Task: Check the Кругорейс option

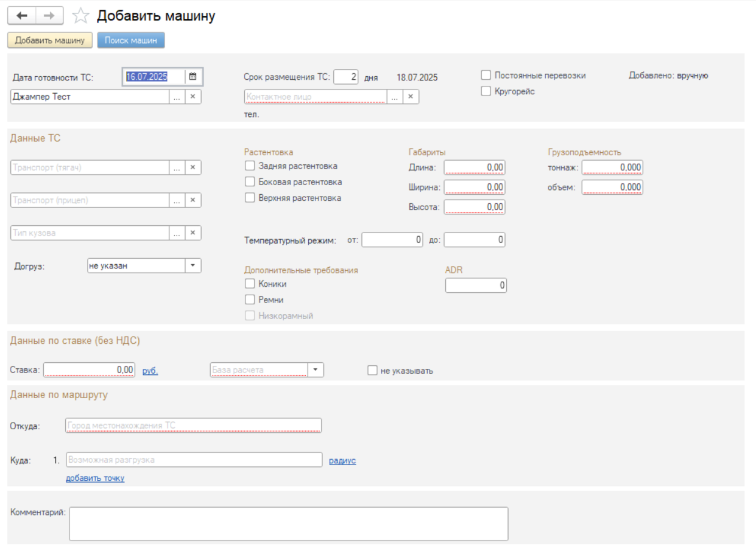Action: pos(486,91)
